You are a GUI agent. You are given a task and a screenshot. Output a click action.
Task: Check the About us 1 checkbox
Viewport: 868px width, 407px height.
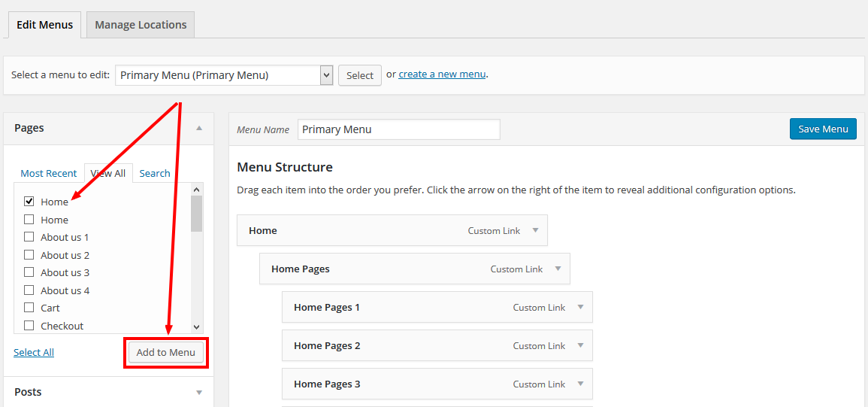click(29, 237)
